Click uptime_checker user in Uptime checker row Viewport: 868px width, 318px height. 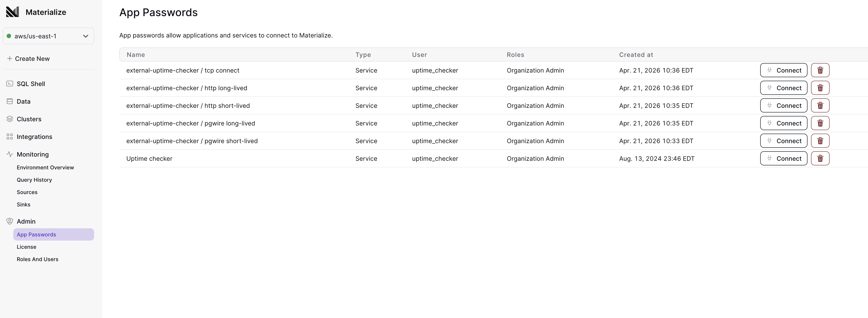click(435, 159)
